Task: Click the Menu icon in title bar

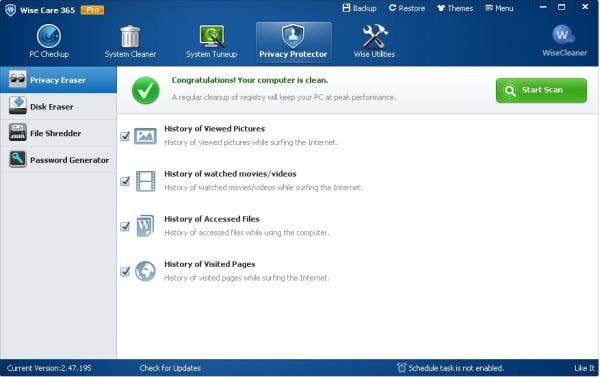Action: coord(489,8)
